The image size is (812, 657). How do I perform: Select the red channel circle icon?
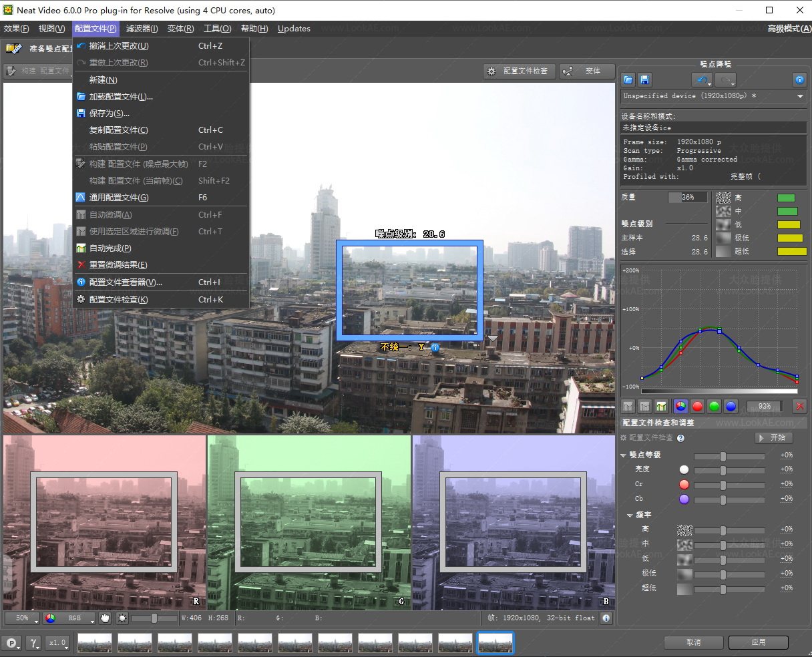(x=698, y=406)
